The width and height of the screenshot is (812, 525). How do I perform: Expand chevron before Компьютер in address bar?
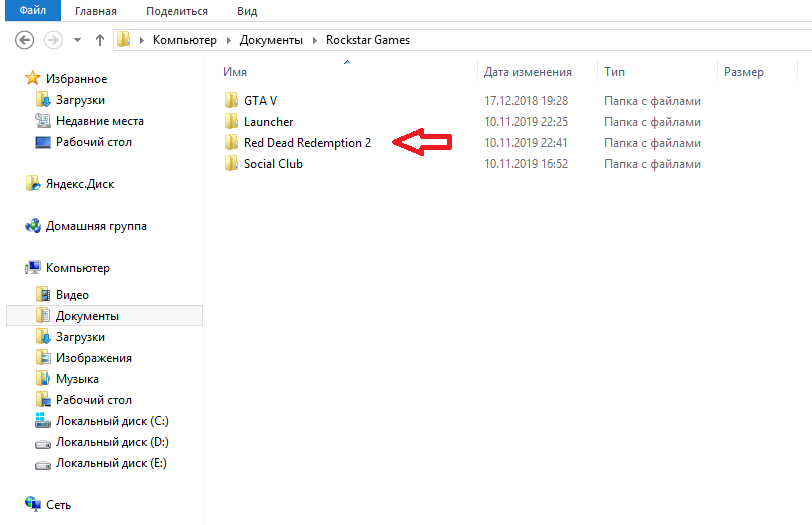point(141,40)
